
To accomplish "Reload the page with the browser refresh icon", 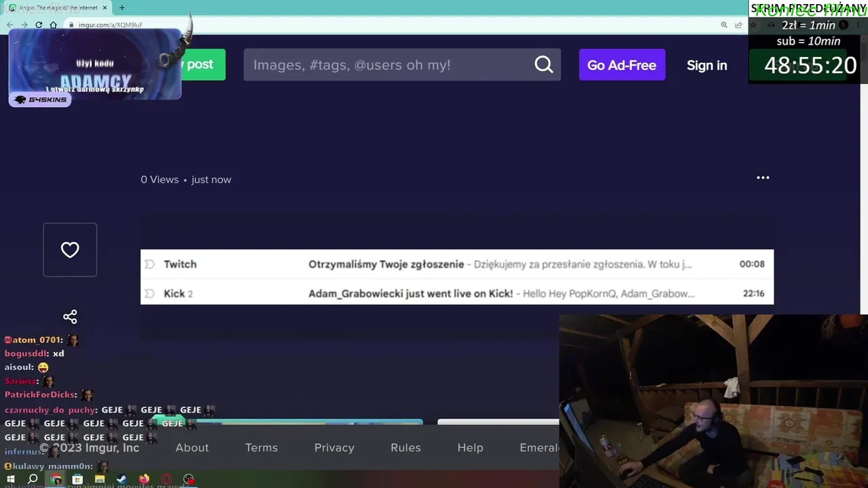I will point(39,24).
